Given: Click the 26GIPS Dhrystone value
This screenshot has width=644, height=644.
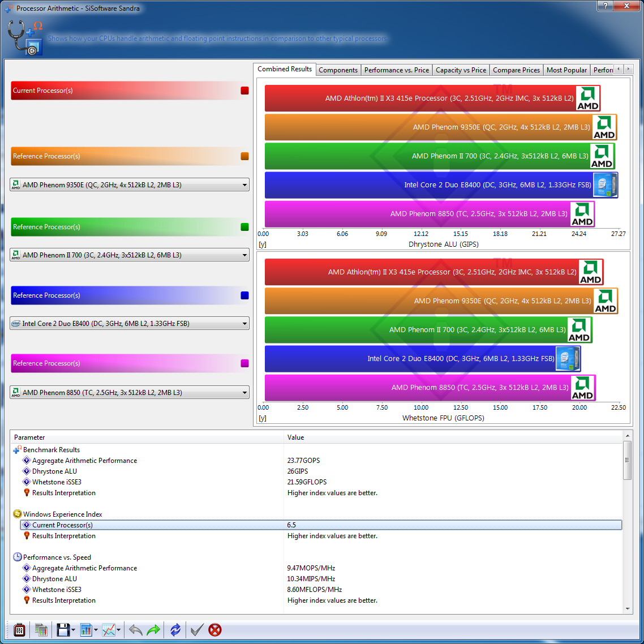Looking at the screenshot, I should [x=297, y=471].
